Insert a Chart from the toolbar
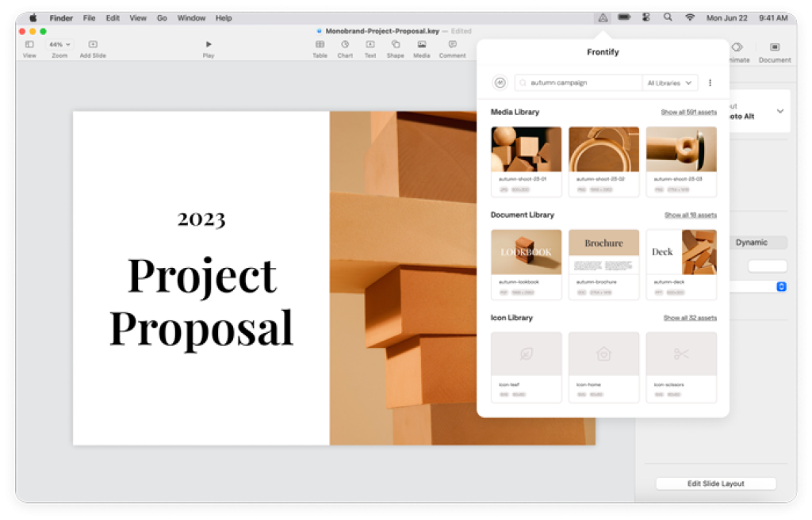The image size is (812, 520). point(345,45)
